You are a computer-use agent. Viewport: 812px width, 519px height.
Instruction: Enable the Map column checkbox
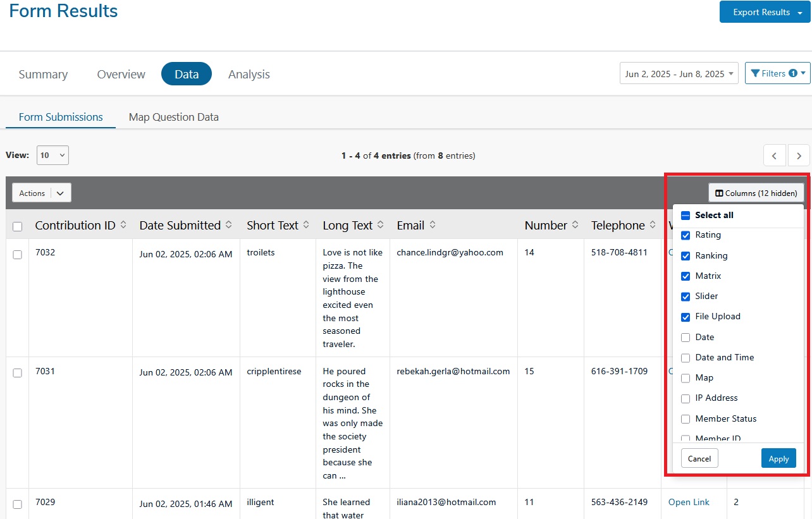(x=686, y=378)
